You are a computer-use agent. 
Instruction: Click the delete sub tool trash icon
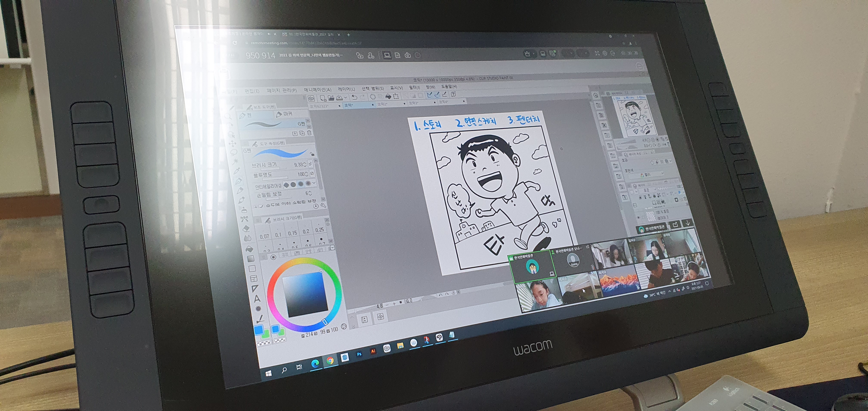[x=309, y=133]
